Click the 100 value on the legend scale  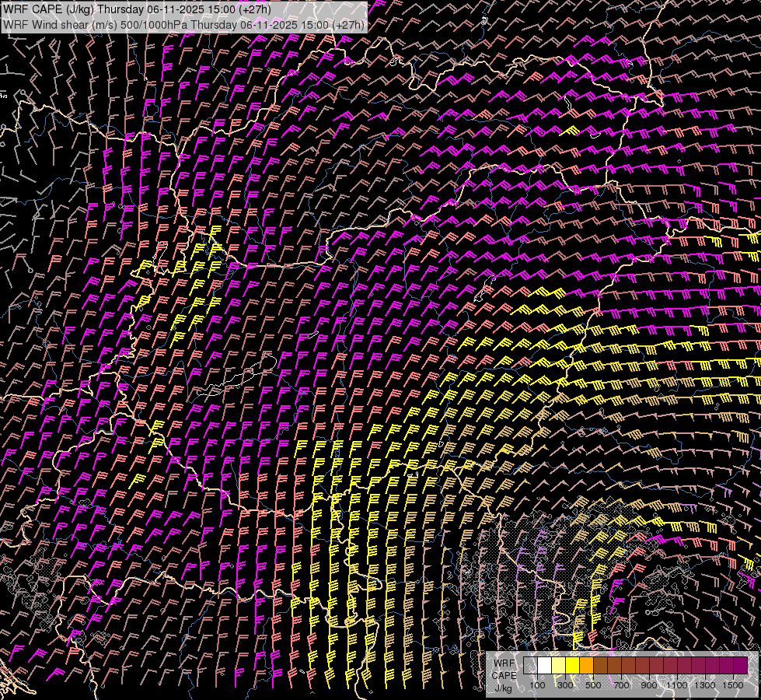coord(537,685)
